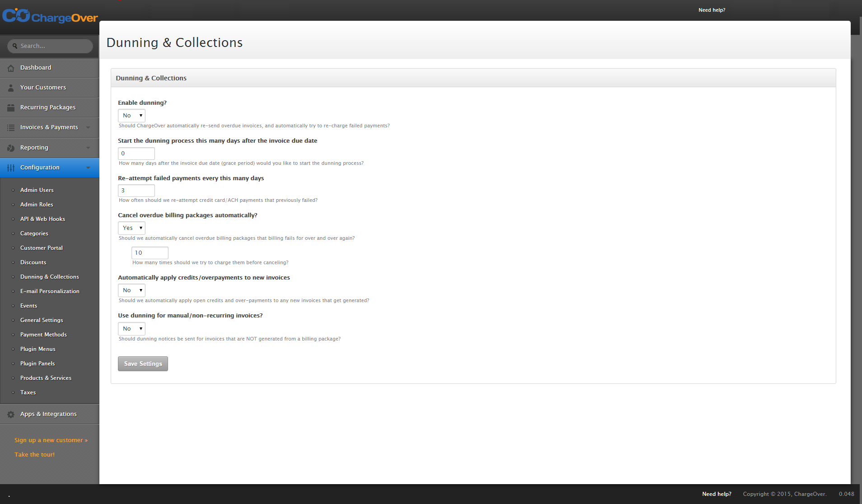Click the Invoices & Payments list icon
The image size is (862, 504).
point(11,128)
